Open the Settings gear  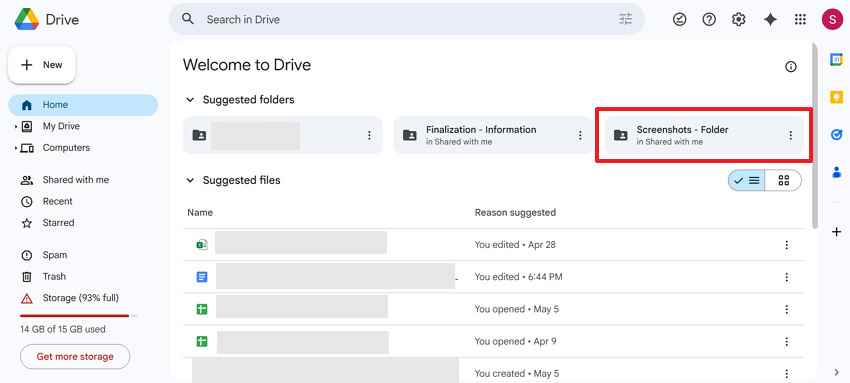coord(738,20)
